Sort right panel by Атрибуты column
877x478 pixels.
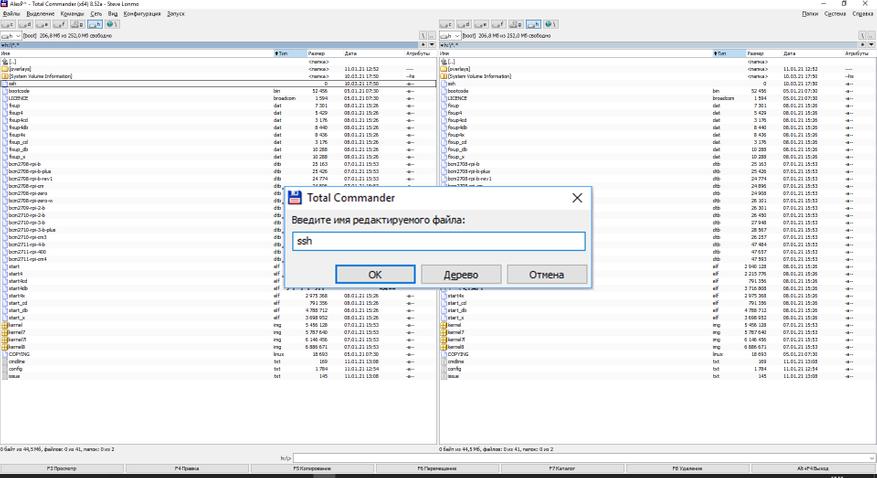[x=859, y=53]
